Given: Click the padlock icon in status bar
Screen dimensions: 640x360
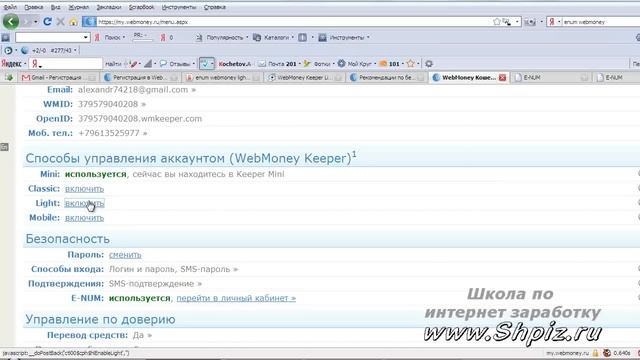Looking at the screenshot, I should 595,353.
